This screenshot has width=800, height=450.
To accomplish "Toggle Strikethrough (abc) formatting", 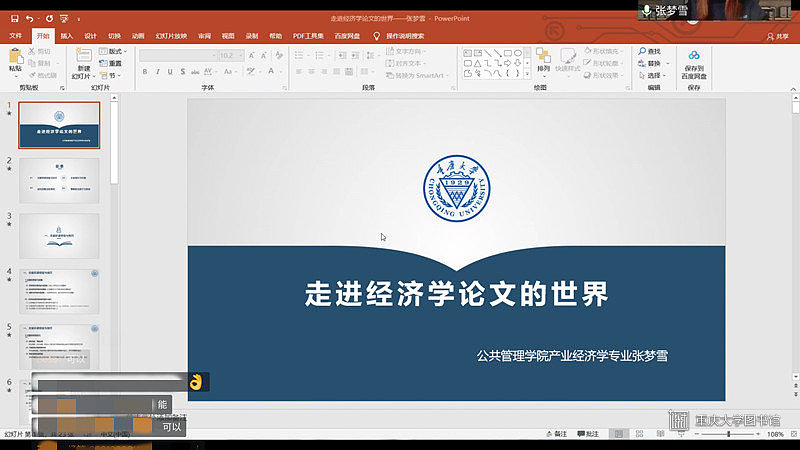I will point(195,72).
